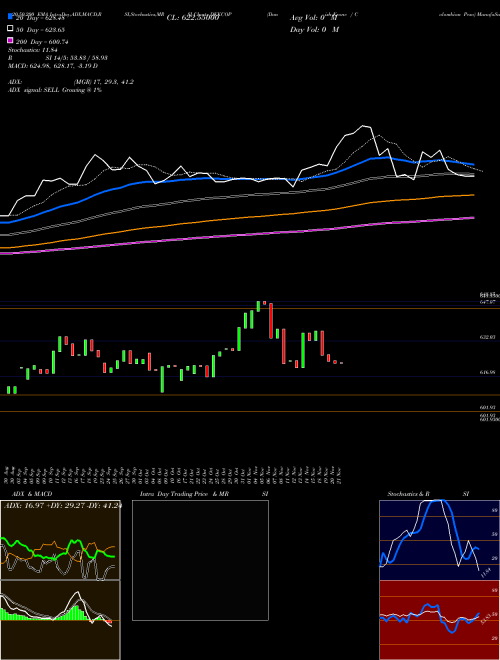500x660 pixels.
Task: Click the '11.84' value on the Stochastics chart
Action: [x=486, y=572]
